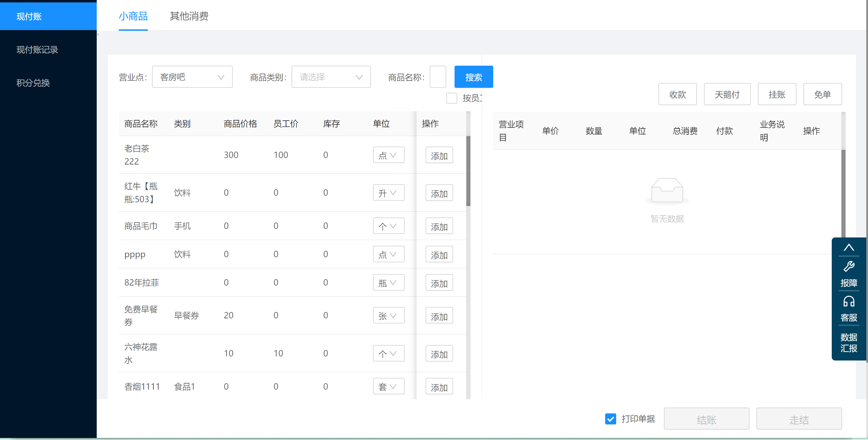Click 食品1 category cell
The width and height of the screenshot is (868, 440).
pos(184,386)
